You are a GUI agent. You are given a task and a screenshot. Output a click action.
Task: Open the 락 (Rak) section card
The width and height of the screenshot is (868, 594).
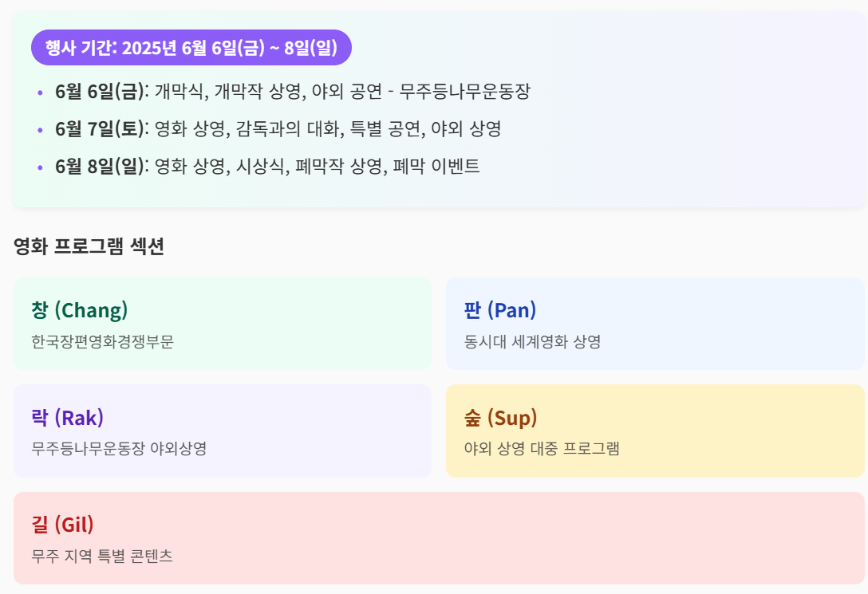(x=223, y=431)
